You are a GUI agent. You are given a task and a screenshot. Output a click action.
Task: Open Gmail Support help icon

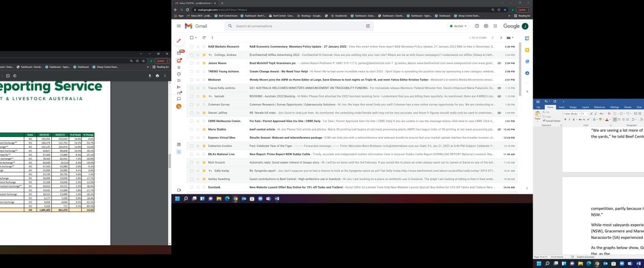(x=477, y=26)
